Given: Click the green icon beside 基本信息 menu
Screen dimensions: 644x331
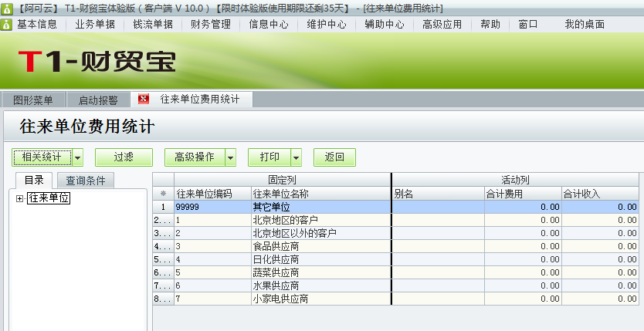Looking at the screenshot, I should click(6, 24).
